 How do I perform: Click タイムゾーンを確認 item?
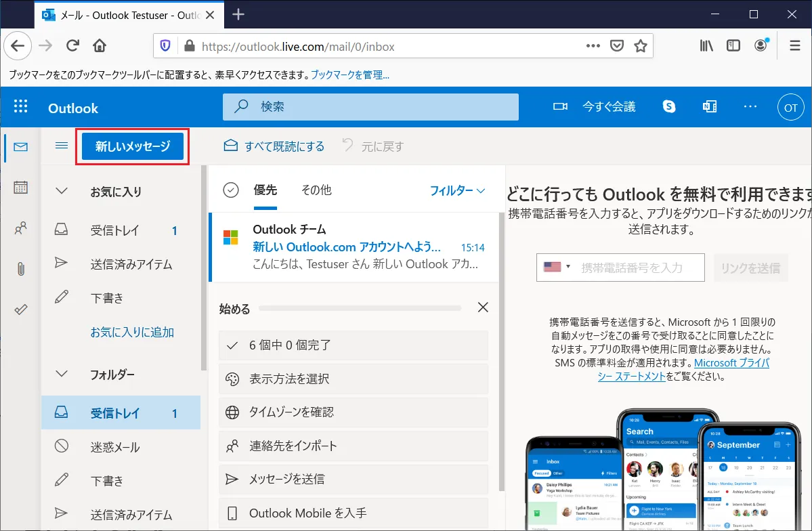354,412
